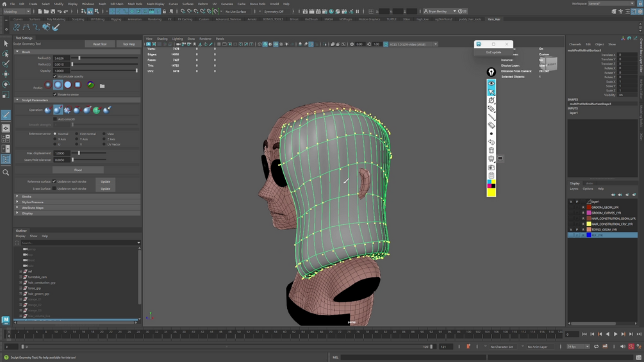Viewport: 644px width, 362px height.
Task: Click Update for Erase Surface
Action: tap(106, 189)
